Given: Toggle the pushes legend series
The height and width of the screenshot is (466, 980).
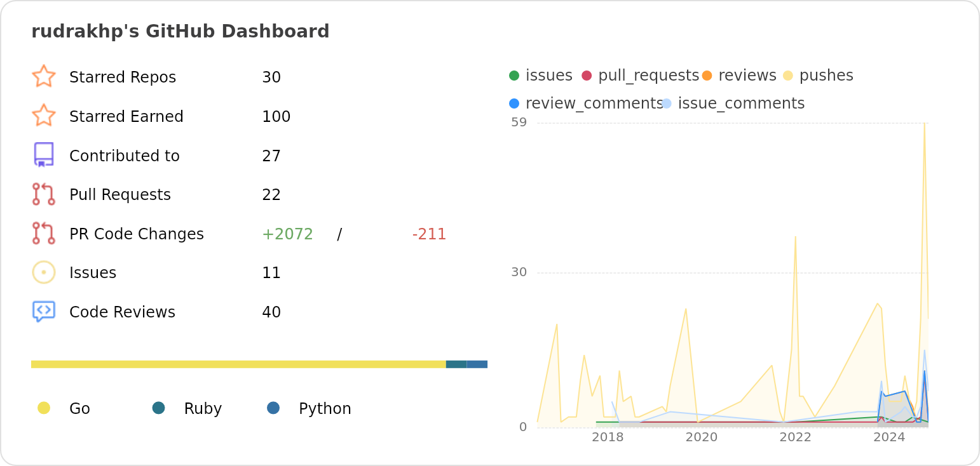Looking at the screenshot, I should point(818,76).
